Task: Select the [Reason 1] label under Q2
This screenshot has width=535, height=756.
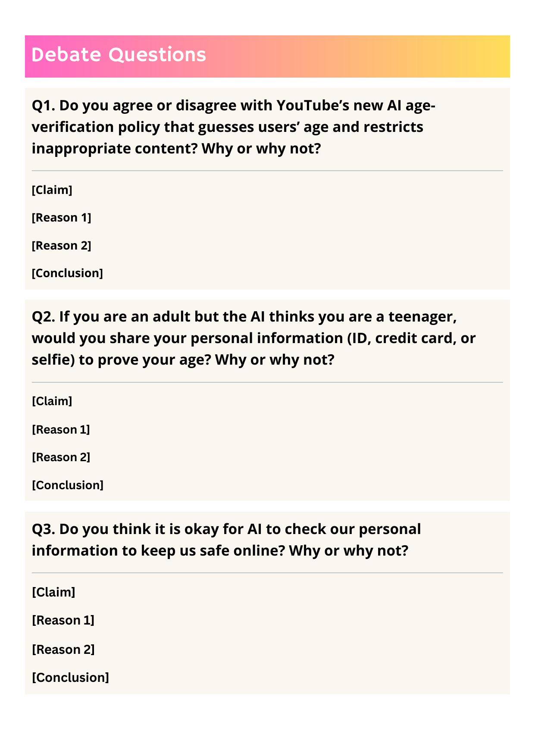Action: point(61,430)
